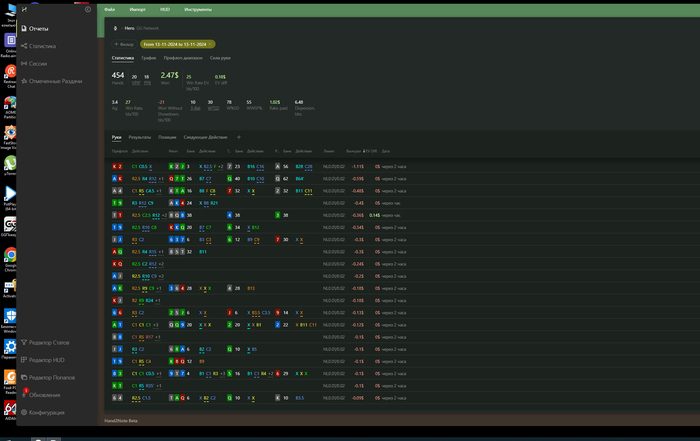Open Online Radio desktop shortcut

(10, 45)
